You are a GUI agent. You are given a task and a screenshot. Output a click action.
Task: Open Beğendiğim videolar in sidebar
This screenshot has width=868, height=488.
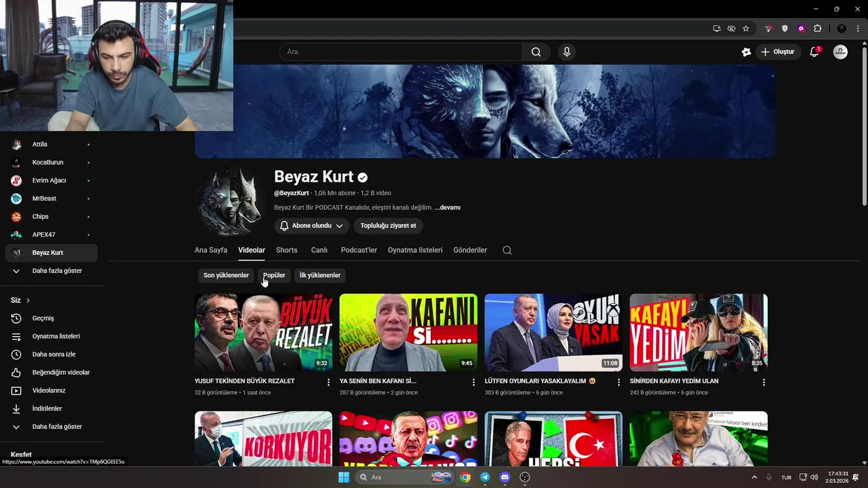click(52, 372)
